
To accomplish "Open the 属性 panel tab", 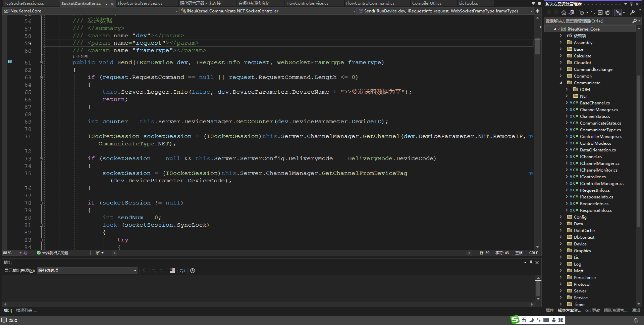I will pyautogui.click(x=550, y=311).
